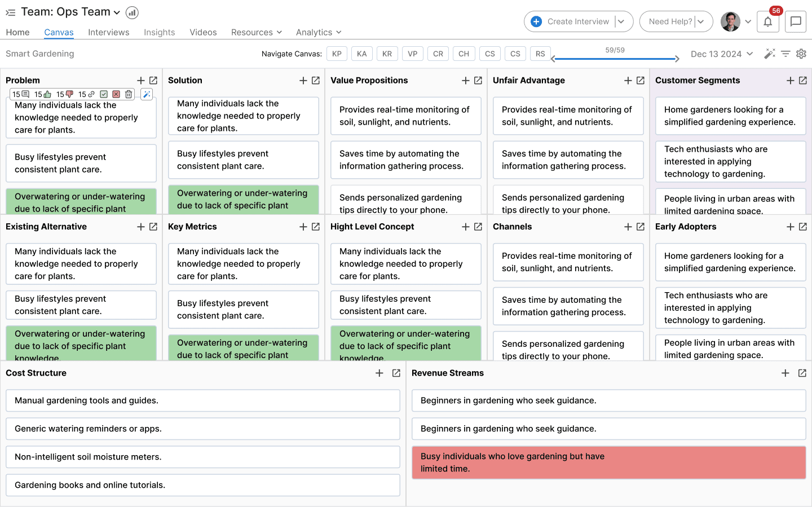Open the canvas filter icon

(785, 54)
